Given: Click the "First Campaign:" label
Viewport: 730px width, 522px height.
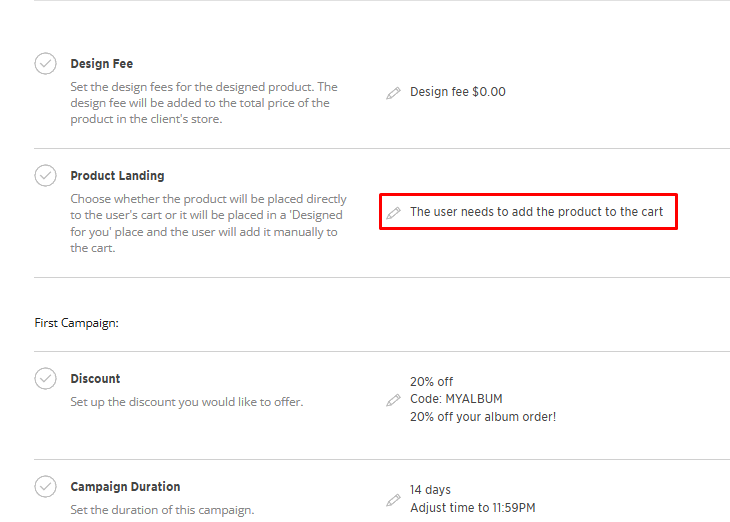Looking at the screenshot, I should [76, 324].
